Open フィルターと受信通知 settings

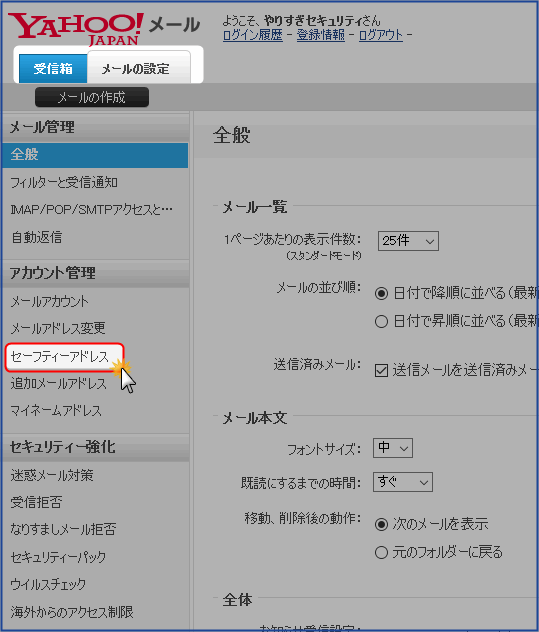(64, 183)
